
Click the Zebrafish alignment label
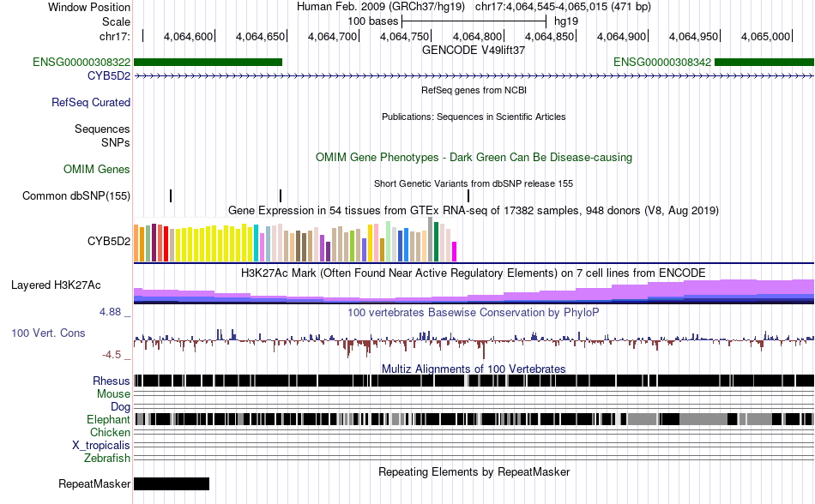pyautogui.click(x=107, y=459)
